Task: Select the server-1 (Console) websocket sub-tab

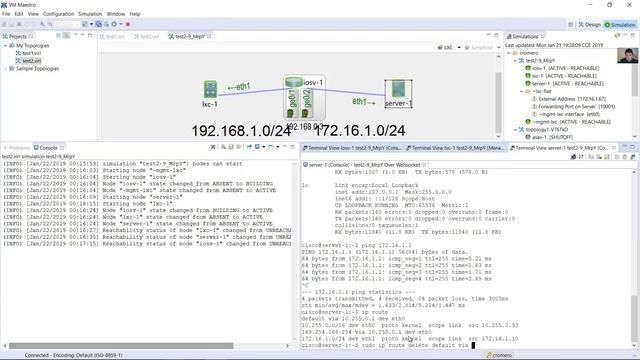Action: 364,165
